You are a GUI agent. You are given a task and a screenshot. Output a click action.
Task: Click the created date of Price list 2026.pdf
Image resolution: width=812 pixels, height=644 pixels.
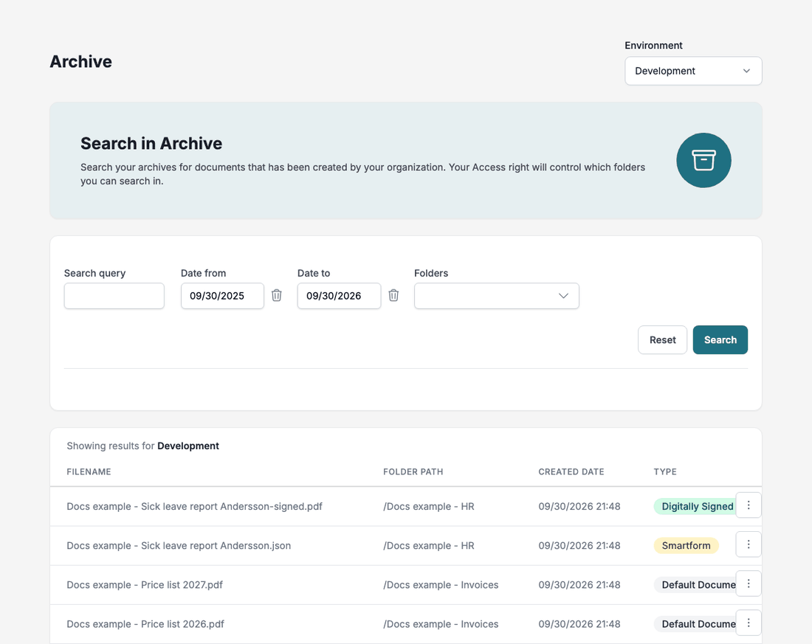pos(579,624)
